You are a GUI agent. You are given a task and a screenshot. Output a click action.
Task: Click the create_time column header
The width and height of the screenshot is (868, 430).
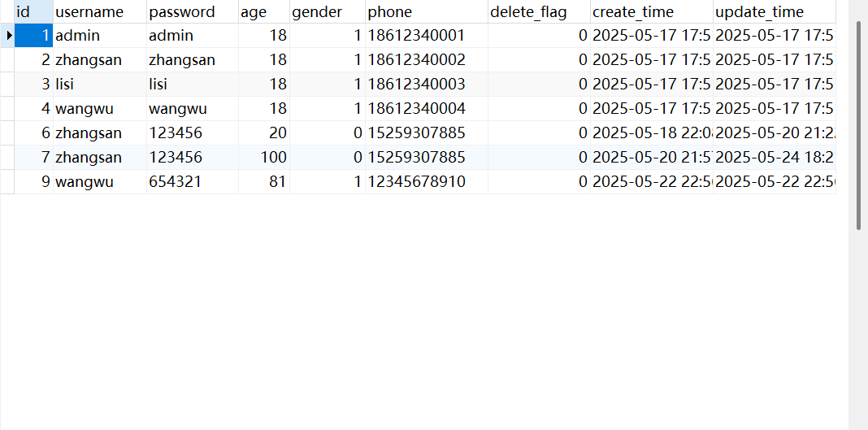coord(652,11)
